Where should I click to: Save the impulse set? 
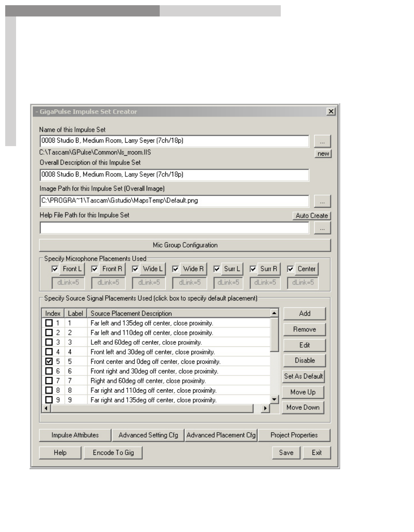pyautogui.click(x=286, y=453)
